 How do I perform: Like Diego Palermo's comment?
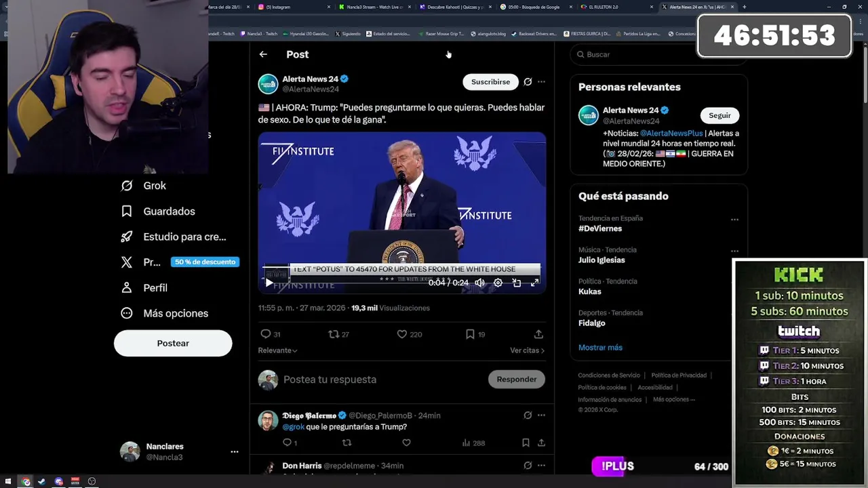point(406,443)
